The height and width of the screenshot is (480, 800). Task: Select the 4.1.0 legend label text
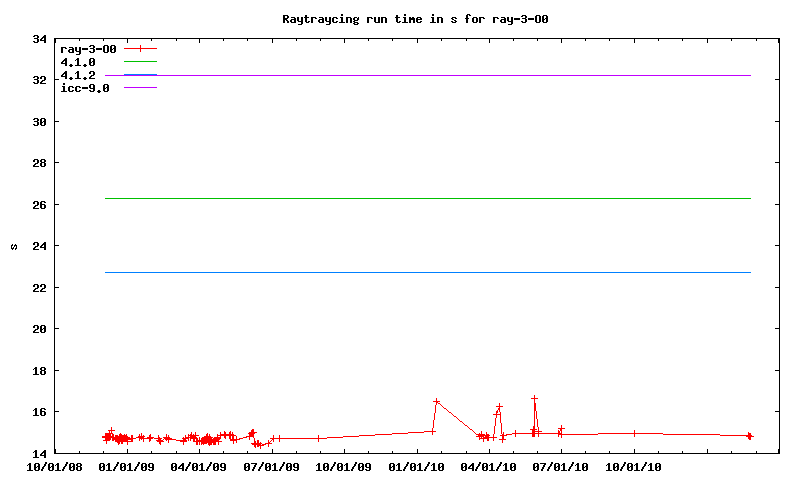tap(78, 62)
